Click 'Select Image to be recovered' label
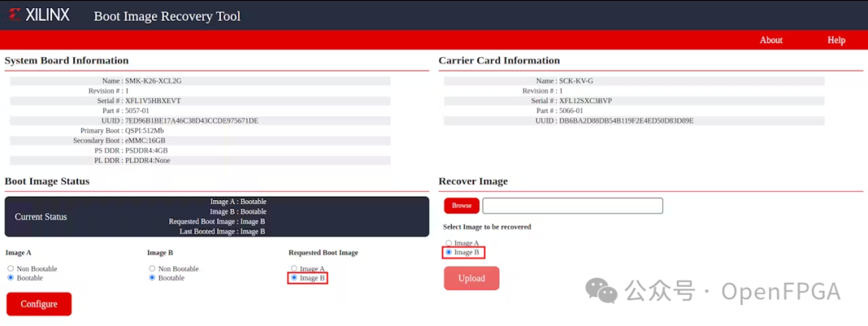This screenshot has height=326, width=868. [487, 227]
